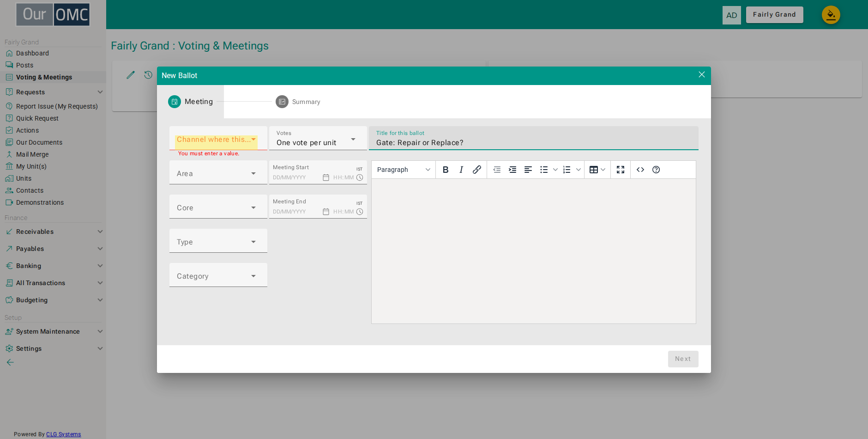Open source code view in editor

click(640, 170)
